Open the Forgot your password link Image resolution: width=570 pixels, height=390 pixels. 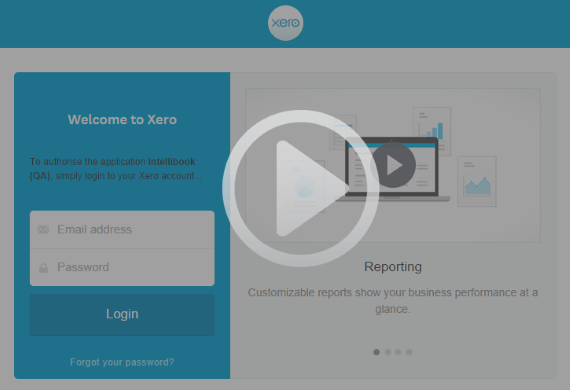point(122,362)
